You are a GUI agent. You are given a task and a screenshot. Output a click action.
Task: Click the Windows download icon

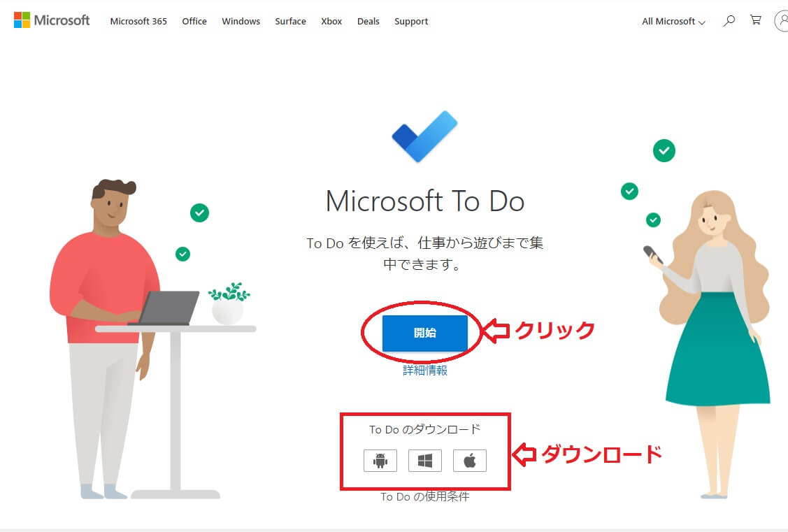click(x=425, y=461)
